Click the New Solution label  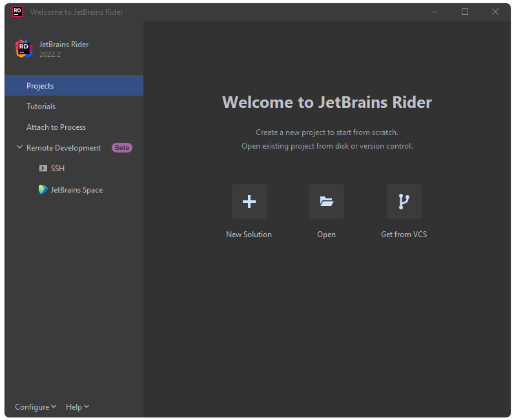[249, 235]
